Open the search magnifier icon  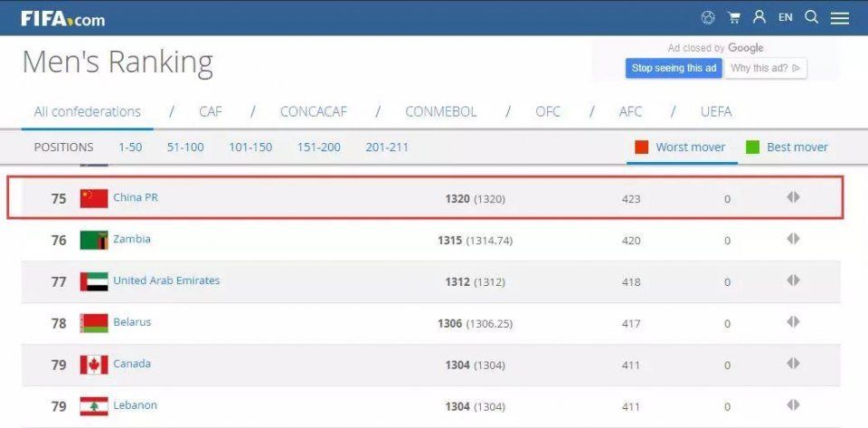(x=811, y=17)
